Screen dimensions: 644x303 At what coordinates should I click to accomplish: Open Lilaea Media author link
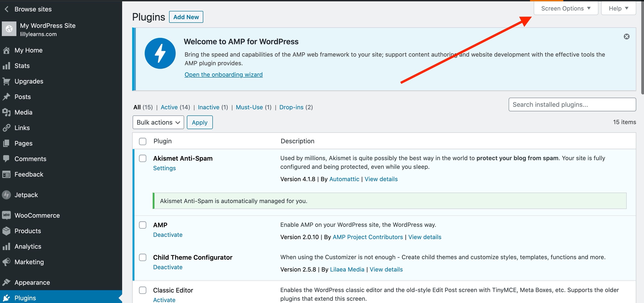pos(347,269)
